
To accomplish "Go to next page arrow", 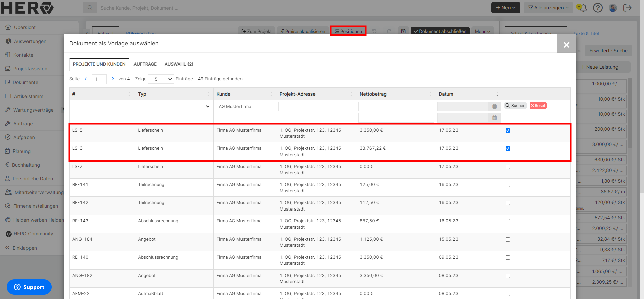I will point(113,79).
